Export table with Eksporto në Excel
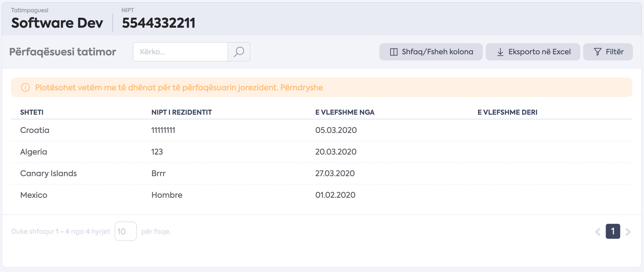Image resolution: width=644 pixels, height=272 pixels. click(533, 52)
